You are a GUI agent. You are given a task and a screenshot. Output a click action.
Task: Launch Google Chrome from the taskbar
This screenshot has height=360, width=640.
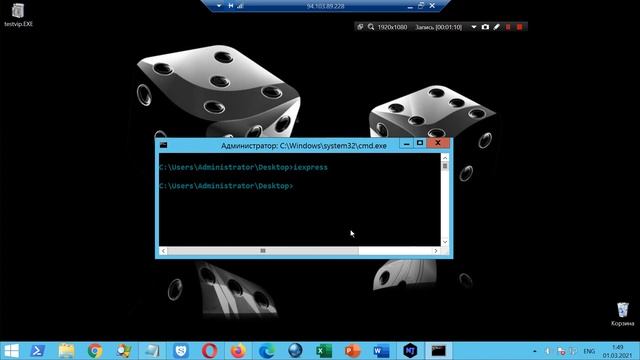(95, 351)
